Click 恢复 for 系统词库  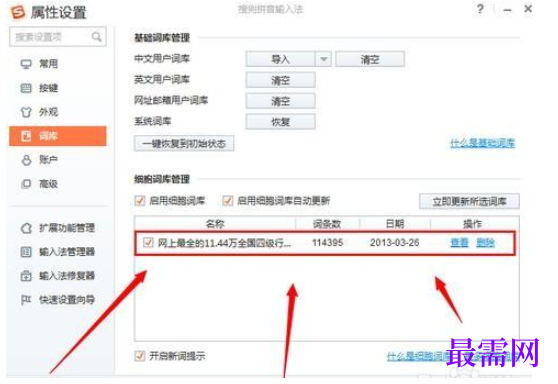pos(280,122)
